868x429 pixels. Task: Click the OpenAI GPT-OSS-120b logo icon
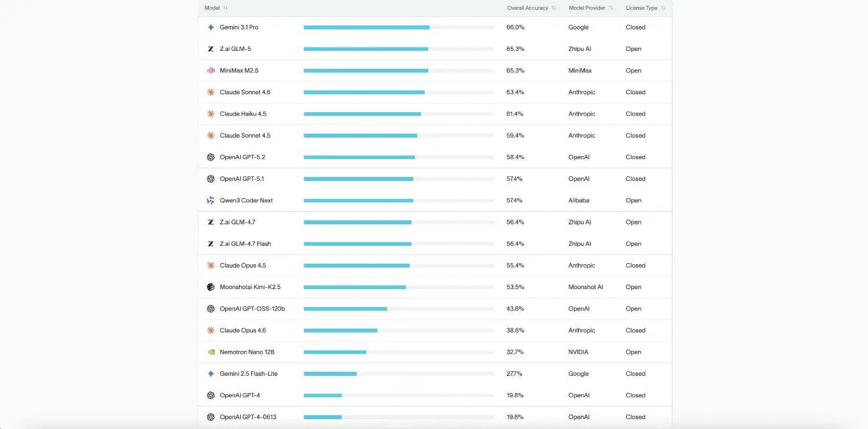211,309
